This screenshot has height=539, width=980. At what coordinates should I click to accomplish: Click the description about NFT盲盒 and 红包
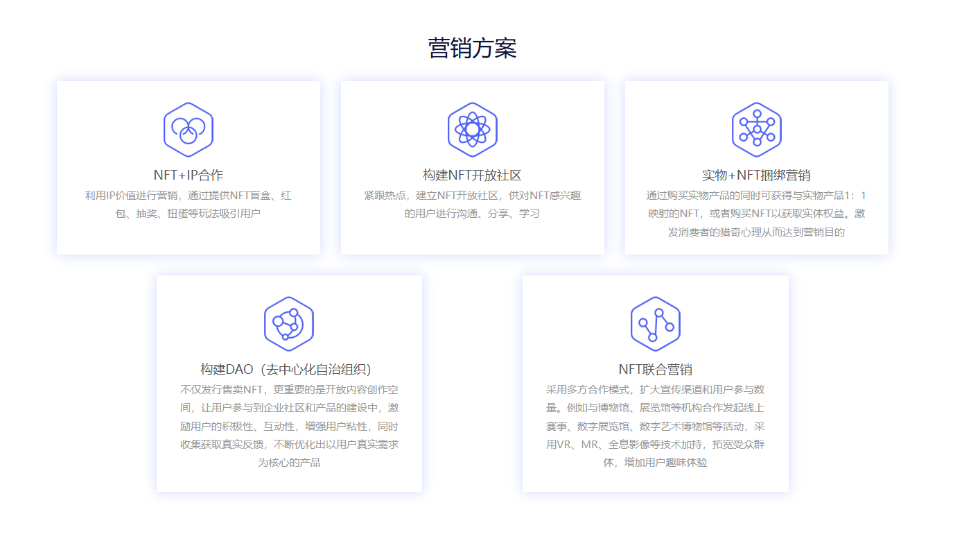(x=188, y=205)
